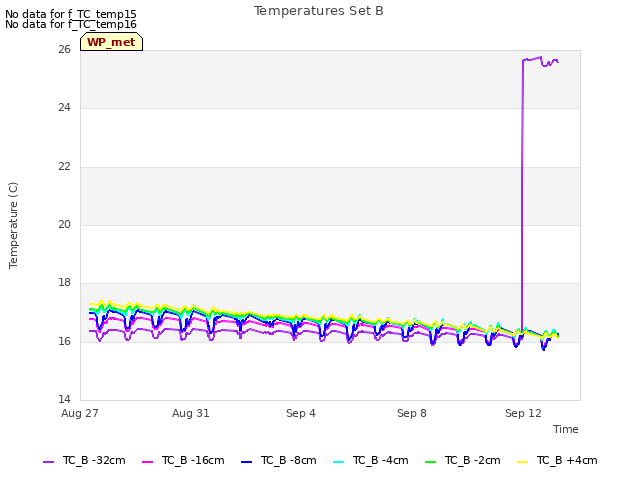Toggle the TC_B -32cm legend entry

[x=84, y=461]
